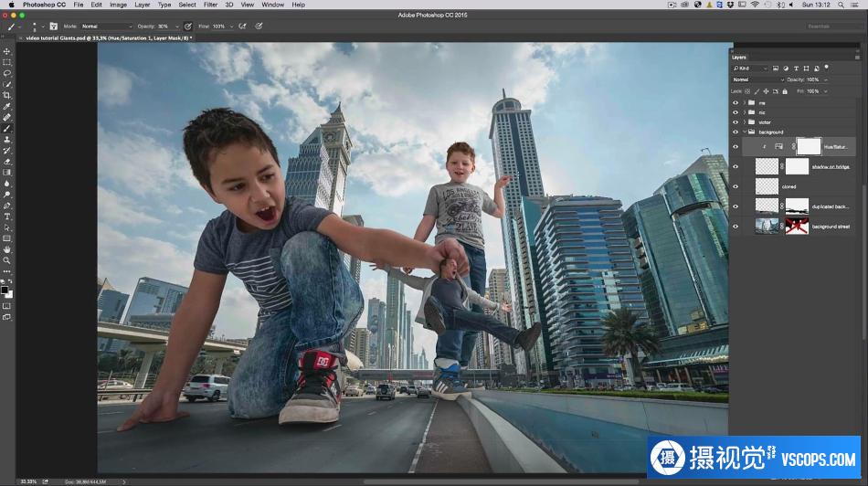Select the Pen tool

6,206
